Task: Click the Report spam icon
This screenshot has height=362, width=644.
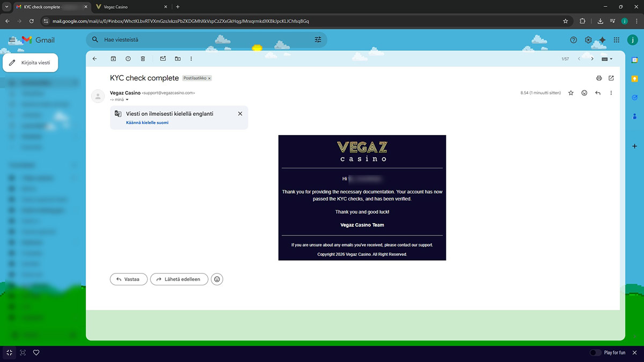Action: click(128, 58)
